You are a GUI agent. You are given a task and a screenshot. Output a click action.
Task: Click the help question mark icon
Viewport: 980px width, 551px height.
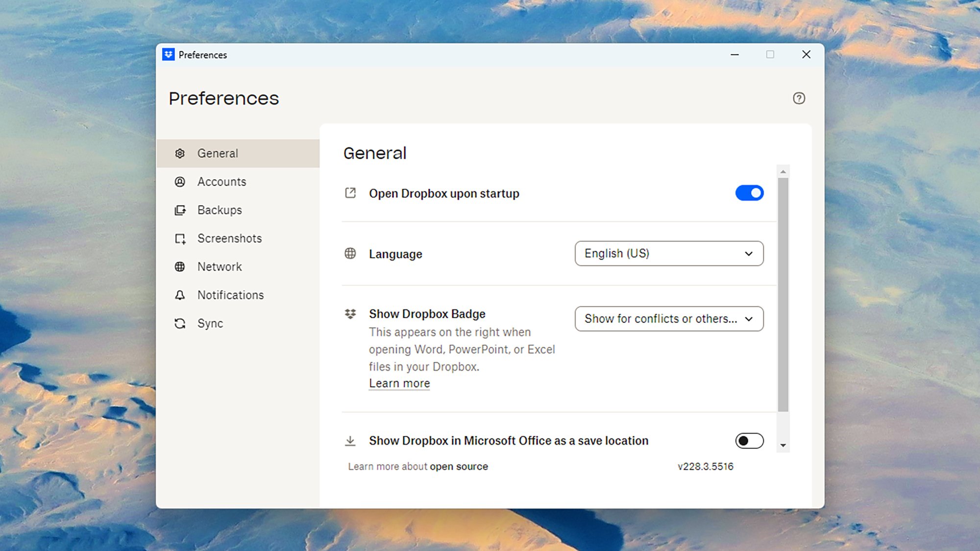799,98
